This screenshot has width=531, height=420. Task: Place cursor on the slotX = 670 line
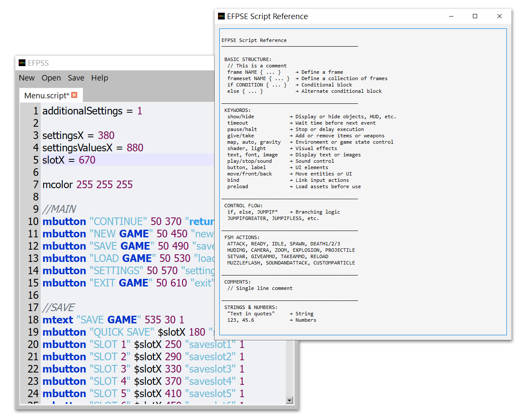69,160
